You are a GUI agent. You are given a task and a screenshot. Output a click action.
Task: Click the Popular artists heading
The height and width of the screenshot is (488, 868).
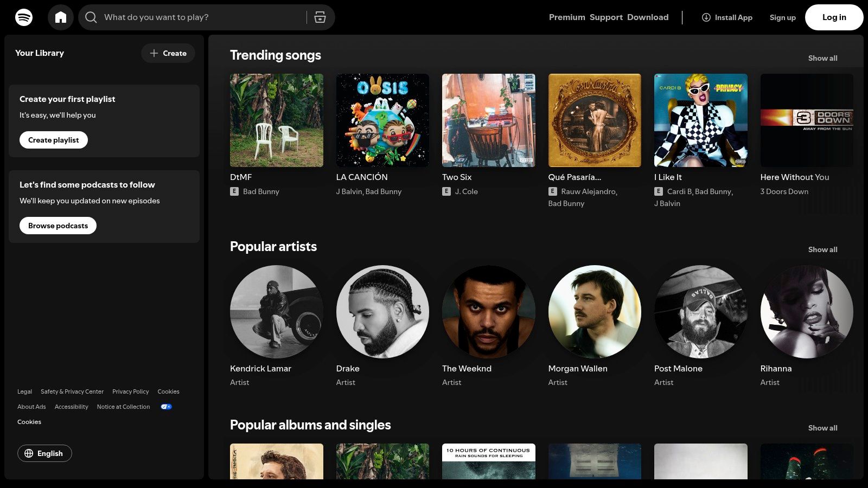click(x=273, y=246)
